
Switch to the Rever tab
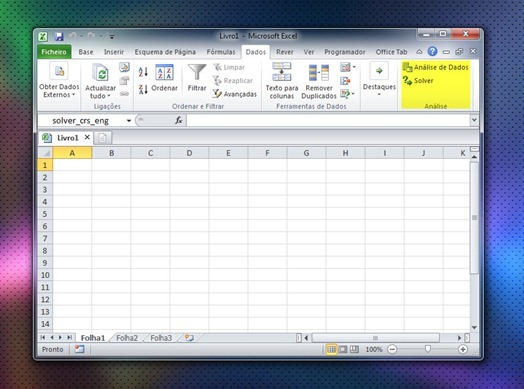pyautogui.click(x=285, y=52)
